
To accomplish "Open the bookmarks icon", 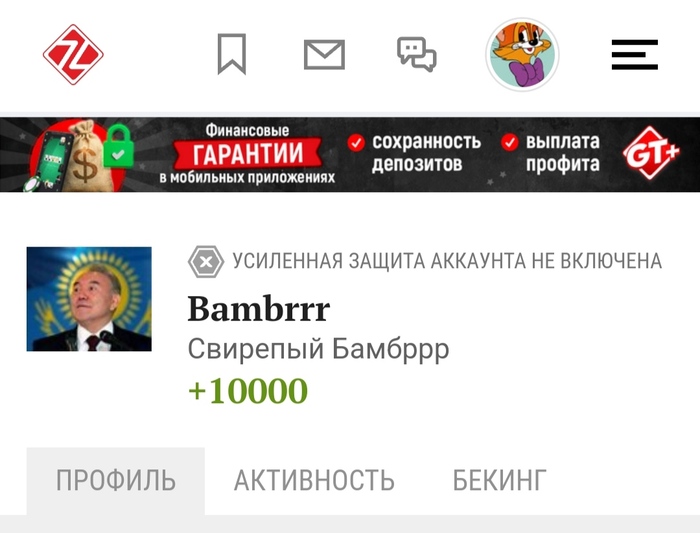I will pos(232,54).
